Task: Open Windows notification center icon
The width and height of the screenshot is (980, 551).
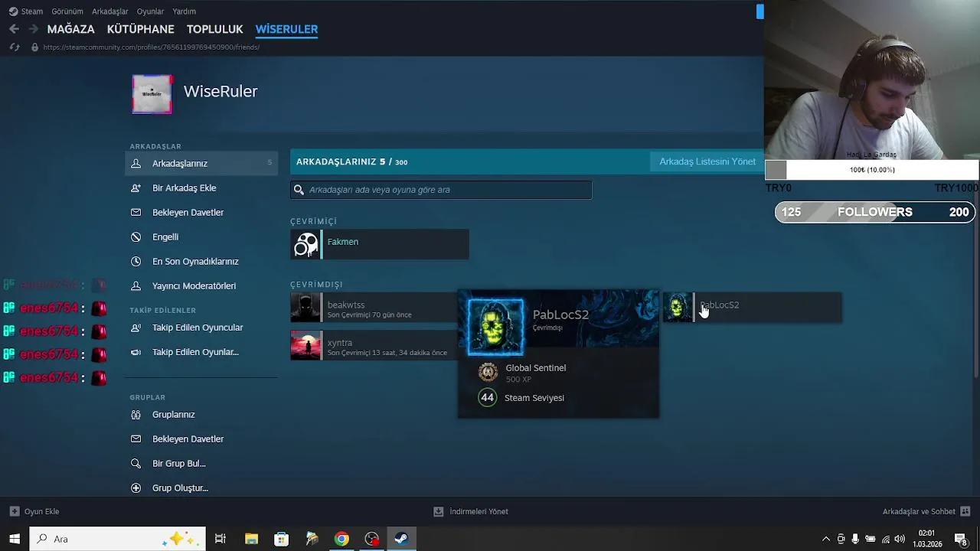Action: click(961, 539)
